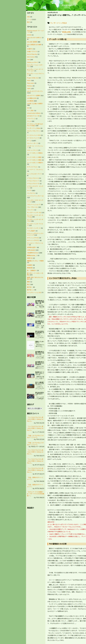Open the Galaxy on Fire 2 label

click(x=32, y=62)
